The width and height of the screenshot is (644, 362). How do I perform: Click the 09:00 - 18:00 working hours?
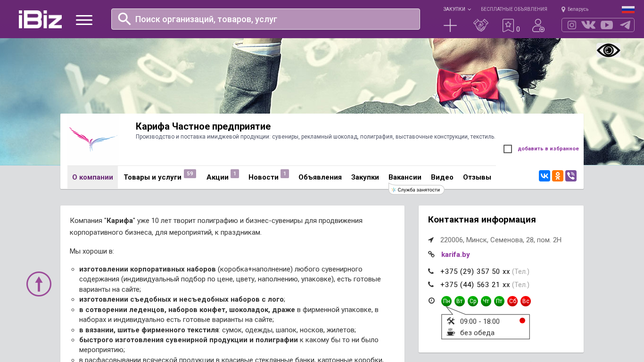pyautogui.click(x=480, y=321)
